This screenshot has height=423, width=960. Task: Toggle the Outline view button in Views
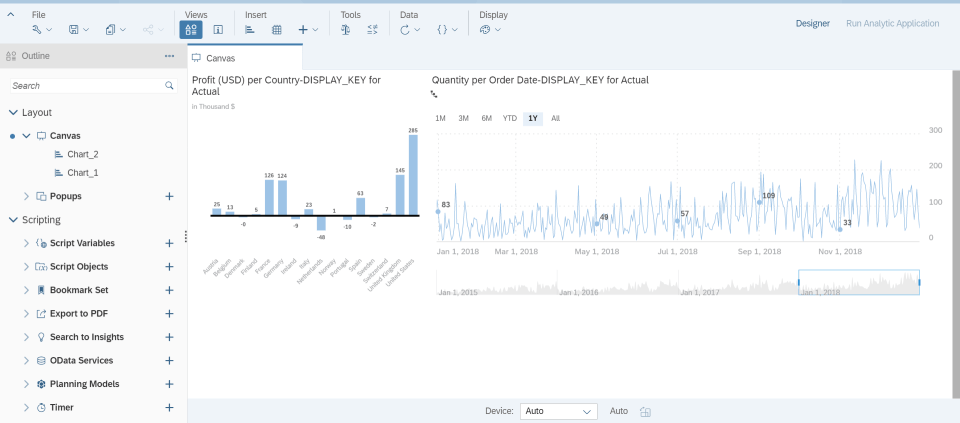click(190, 30)
